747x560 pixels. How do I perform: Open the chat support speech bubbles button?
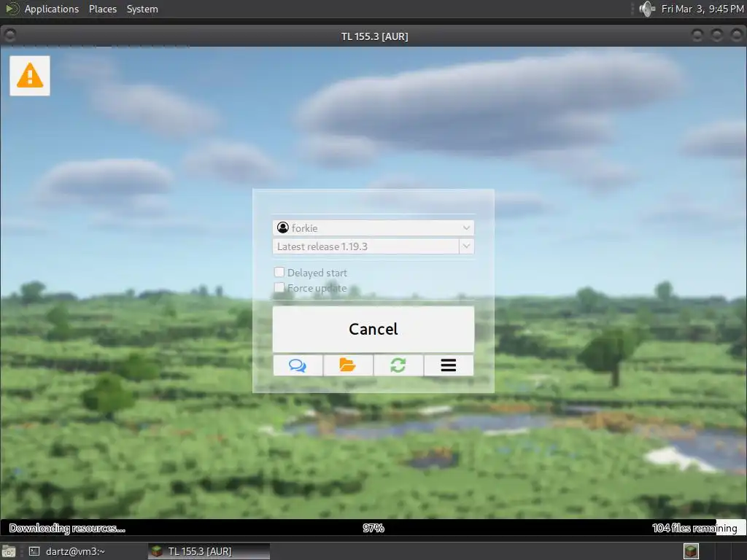coord(298,365)
